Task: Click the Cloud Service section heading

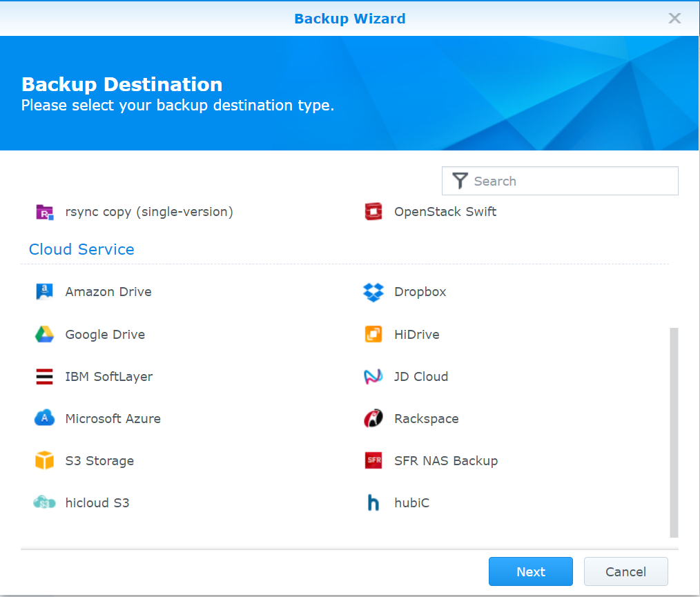Action: pyautogui.click(x=81, y=250)
